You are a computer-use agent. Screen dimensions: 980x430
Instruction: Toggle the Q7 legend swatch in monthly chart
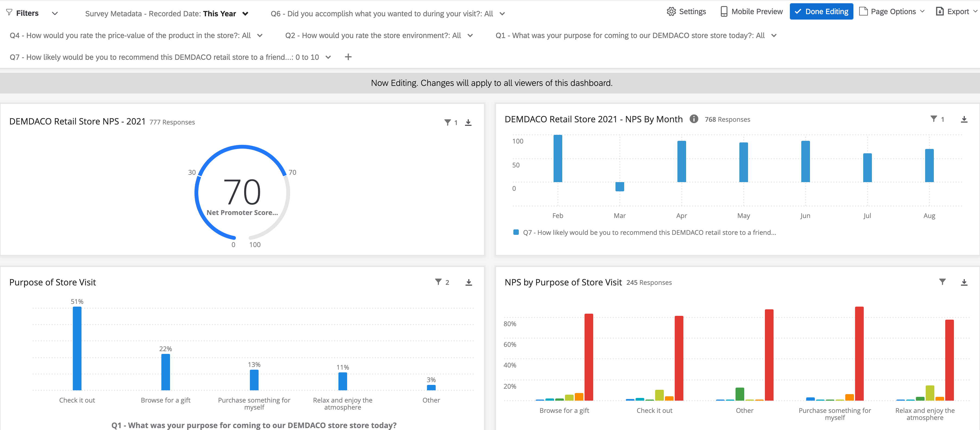pyautogui.click(x=516, y=232)
